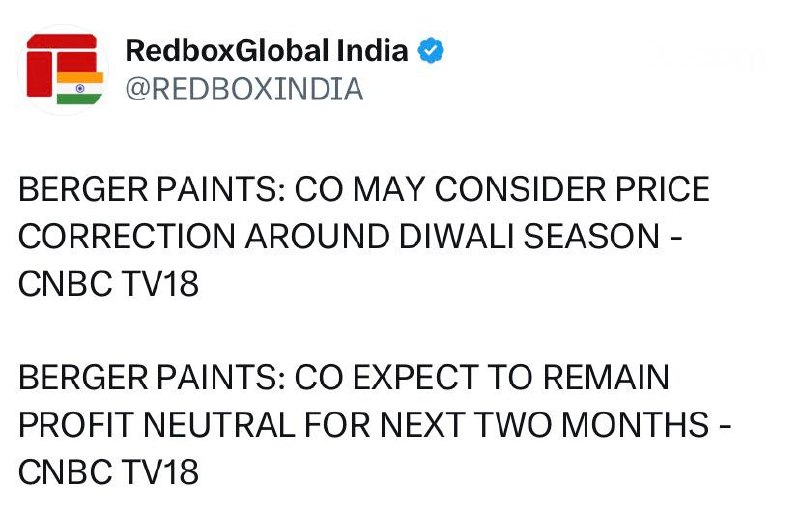Click the last CNBC TV18 attribution
The image size is (800, 512).
click(x=108, y=472)
